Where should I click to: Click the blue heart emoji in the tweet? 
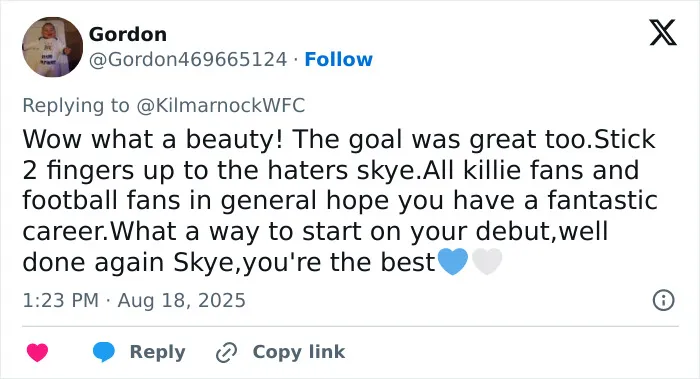453,262
